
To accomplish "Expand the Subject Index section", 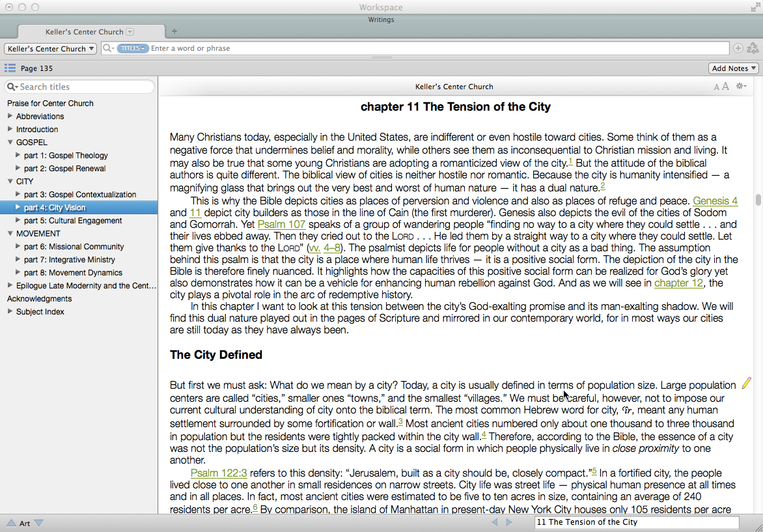I will click(10, 311).
